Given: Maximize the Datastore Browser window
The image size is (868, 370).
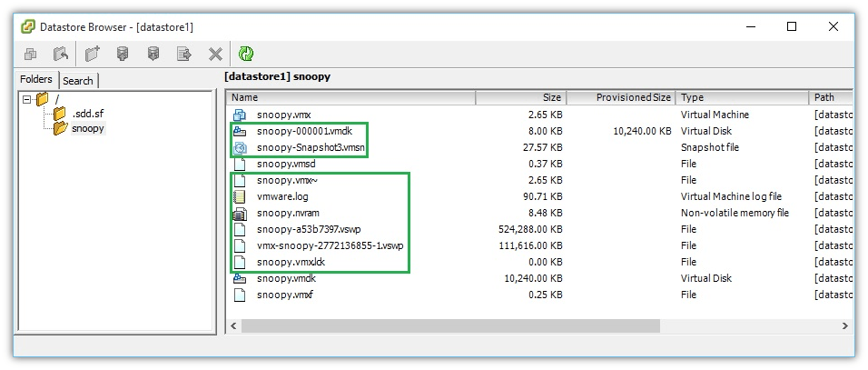Looking at the screenshot, I should tap(792, 26).
